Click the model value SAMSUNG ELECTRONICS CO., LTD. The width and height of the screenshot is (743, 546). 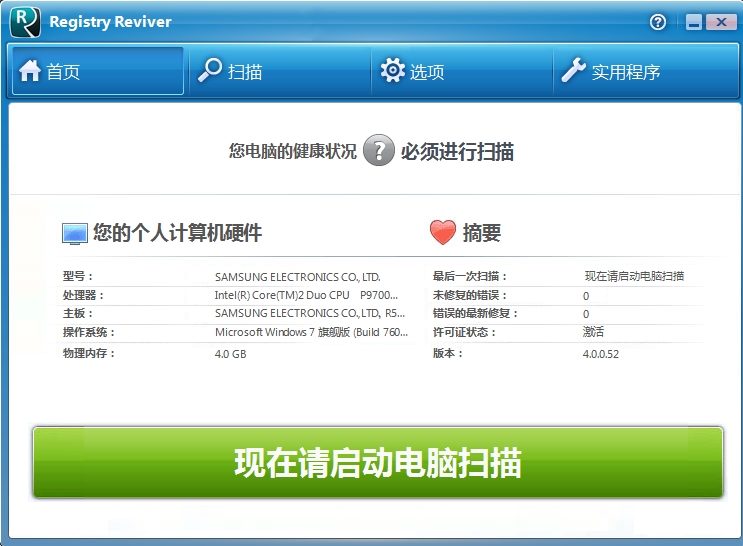[298, 277]
